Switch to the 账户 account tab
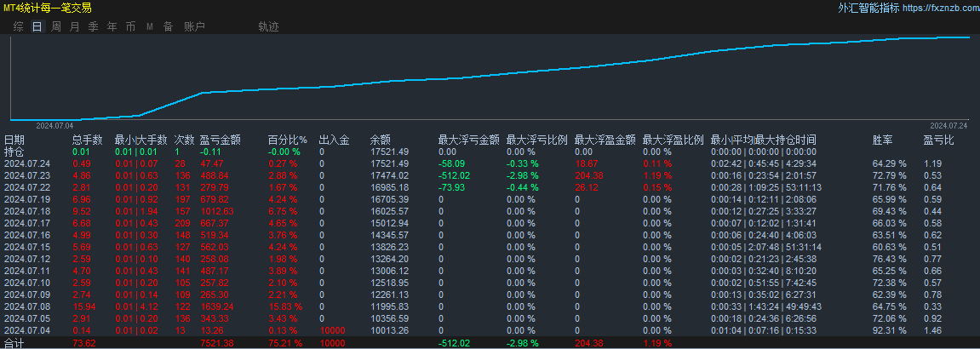Screen dimensions: 980x349 194,27
